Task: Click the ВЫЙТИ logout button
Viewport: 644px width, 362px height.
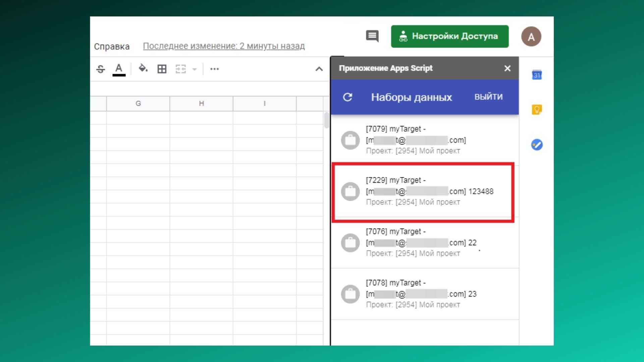Action: click(488, 97)
